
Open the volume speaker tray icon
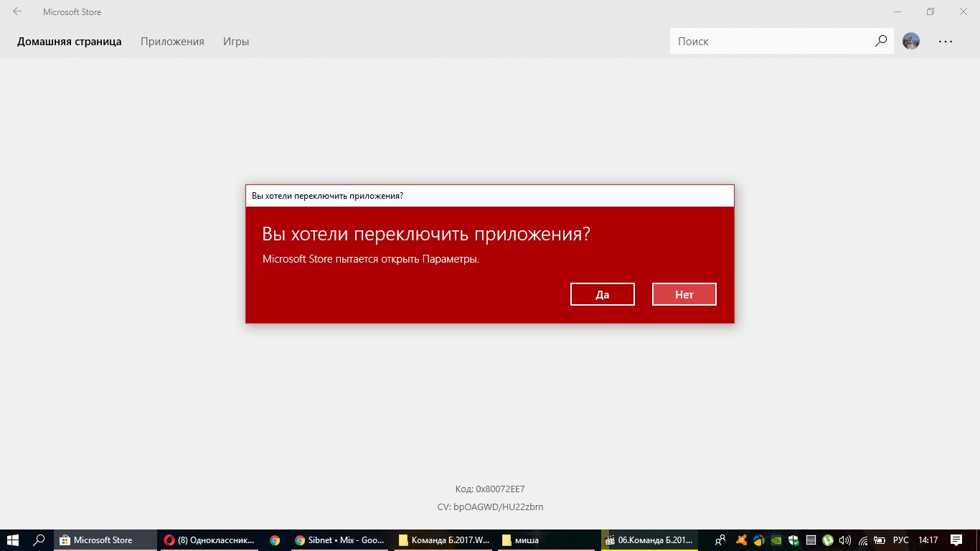point(845,540)
